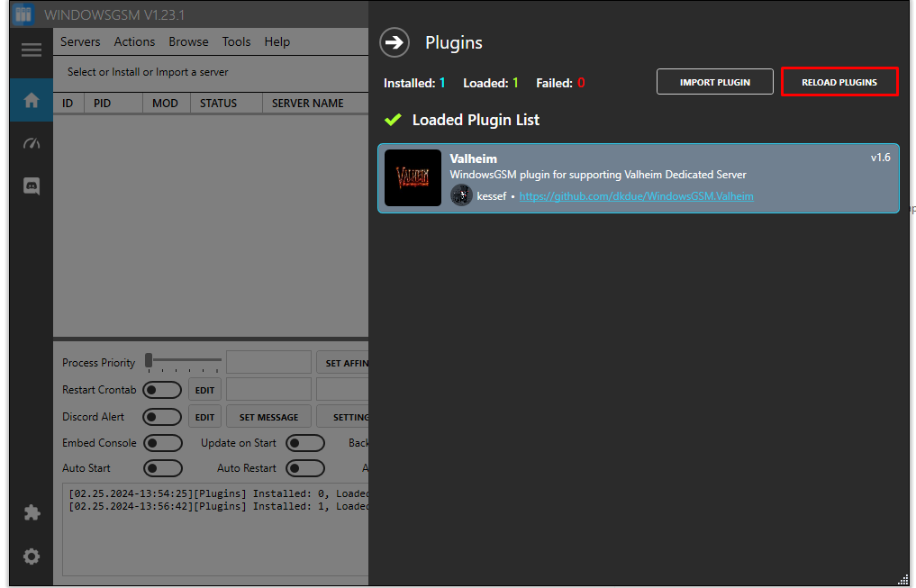The image size is (916, 588).
Task: Close the Plugins panel with the arrow icon
Action: (395, 42)
